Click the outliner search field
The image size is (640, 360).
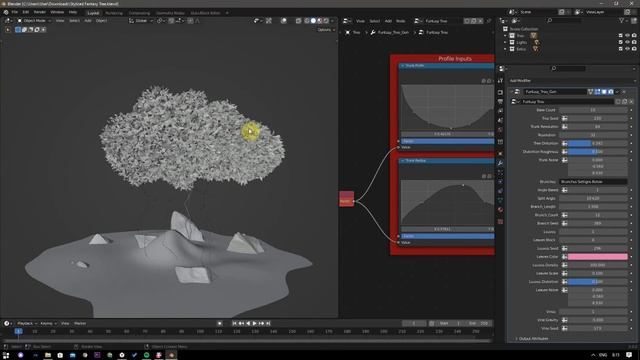point(565,20)
